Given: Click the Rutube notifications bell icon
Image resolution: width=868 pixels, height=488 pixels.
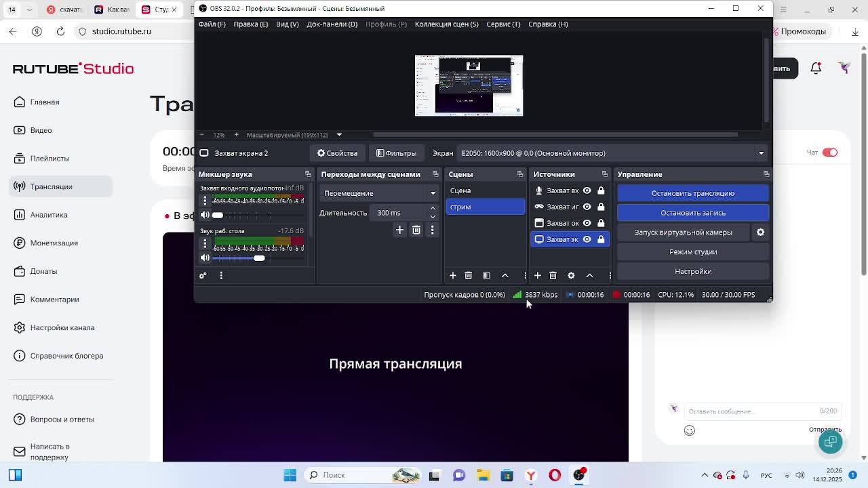Looking at the screenshot, I should tap(816, 68).
